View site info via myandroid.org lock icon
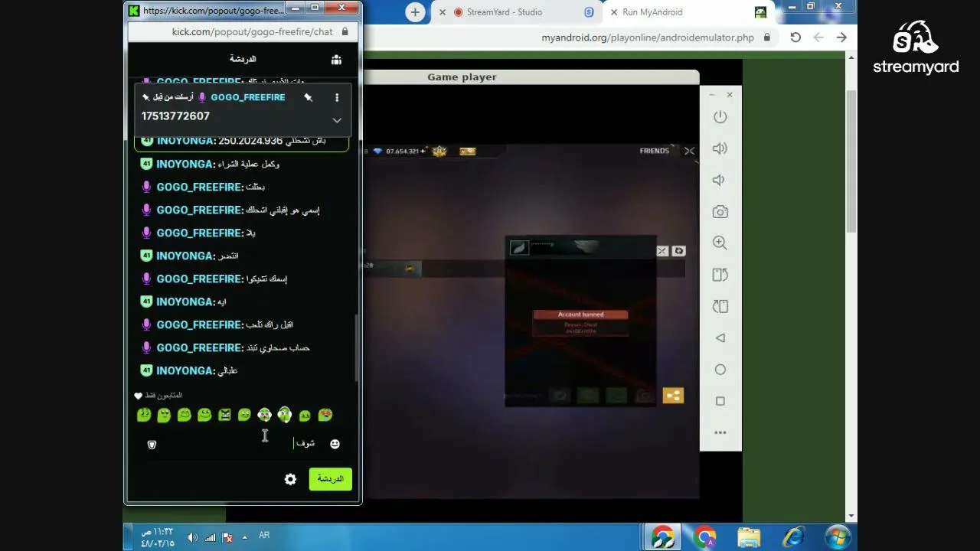The image size is (980, 551). pyautogui.click(x=766, y=37)
